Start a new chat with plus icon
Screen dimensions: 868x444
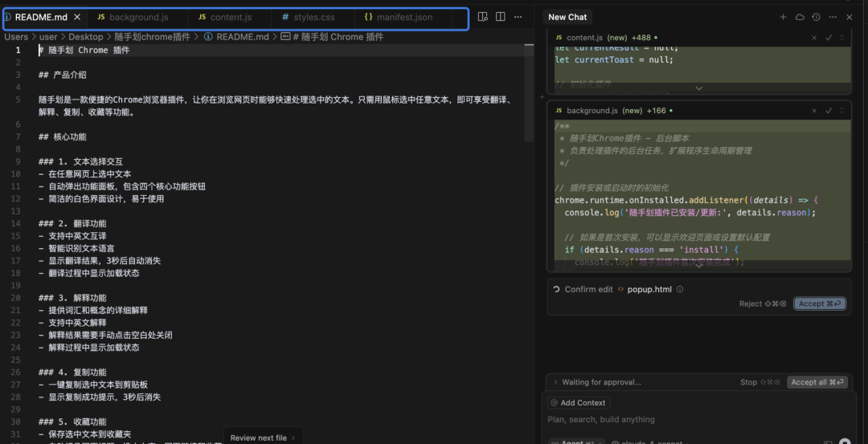(x=783, y=17)
